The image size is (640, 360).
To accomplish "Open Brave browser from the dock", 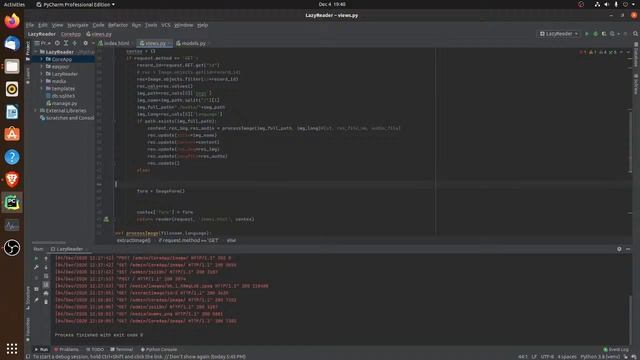I will [x=12, y=180].
